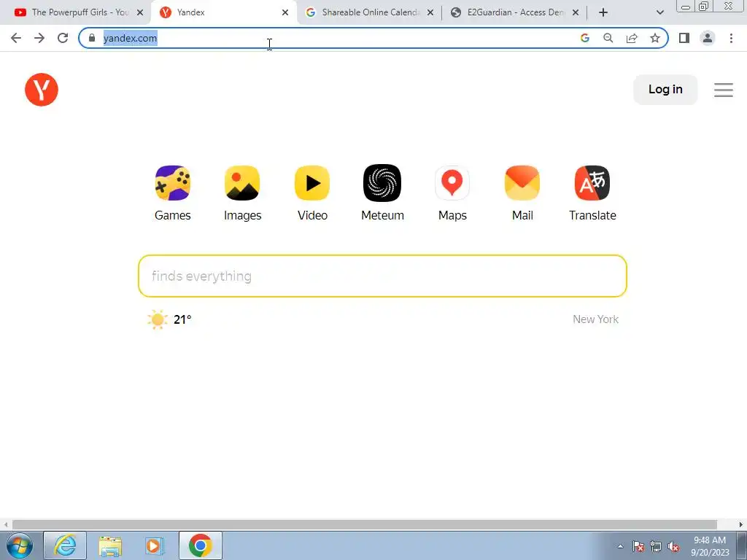Close the Powerpuff Girls tab
Screen dimensions: 747x560
click(x=140, y=12)
